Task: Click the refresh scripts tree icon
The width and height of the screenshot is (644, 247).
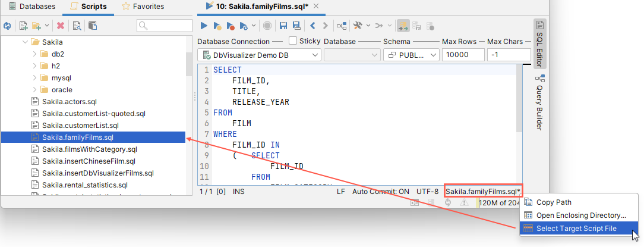Action: tap(7, 26)
